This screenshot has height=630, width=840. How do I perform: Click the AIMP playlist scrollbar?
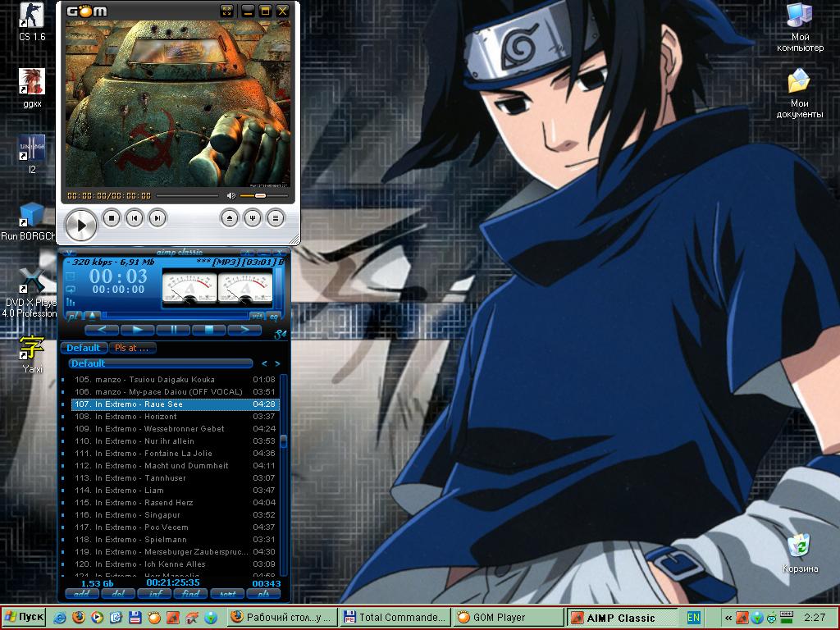[283, 474]
